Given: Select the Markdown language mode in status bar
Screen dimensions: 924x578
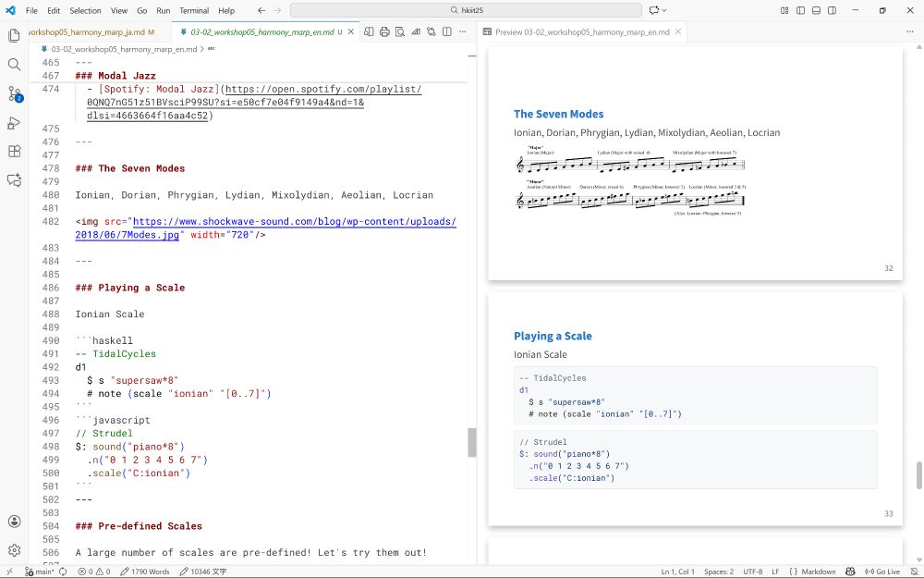Looking at the screenshot, I should point(819,572).
